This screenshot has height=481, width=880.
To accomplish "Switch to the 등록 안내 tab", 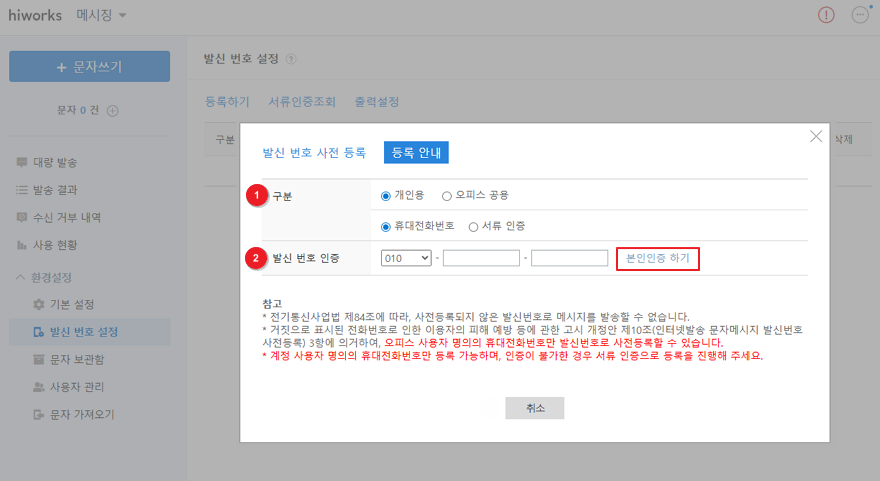I will pyautogui.click(x=416, y=152).
